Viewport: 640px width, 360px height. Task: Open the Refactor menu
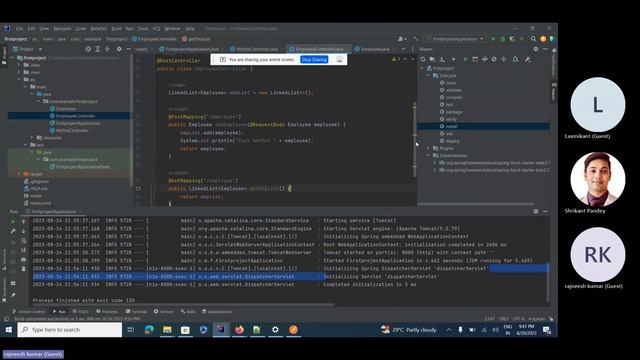click(99, 29)
